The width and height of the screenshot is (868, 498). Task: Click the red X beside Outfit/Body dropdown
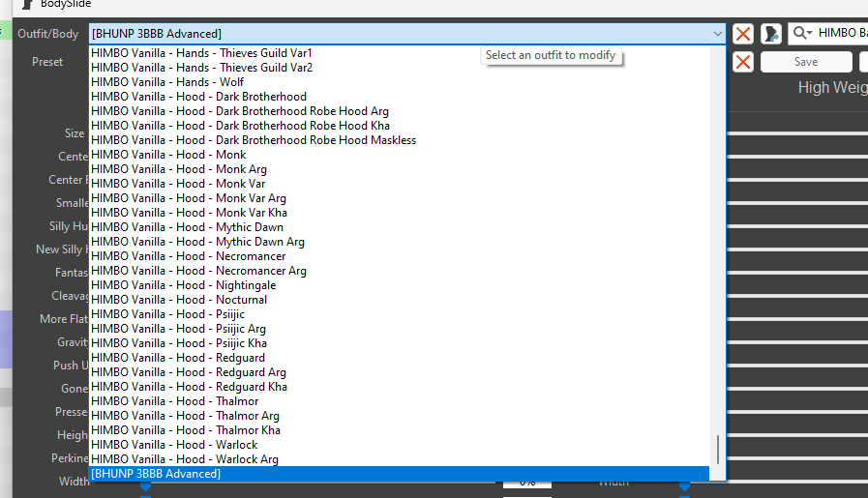[743, 34]
